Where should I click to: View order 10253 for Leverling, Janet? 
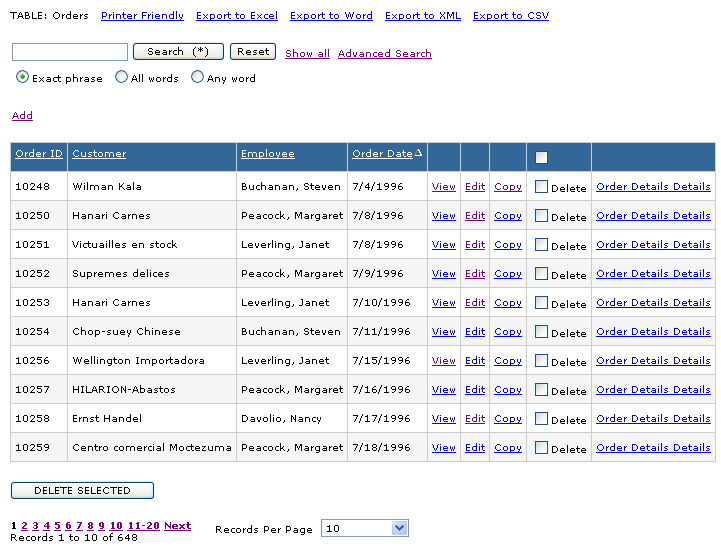pos(444,303)
